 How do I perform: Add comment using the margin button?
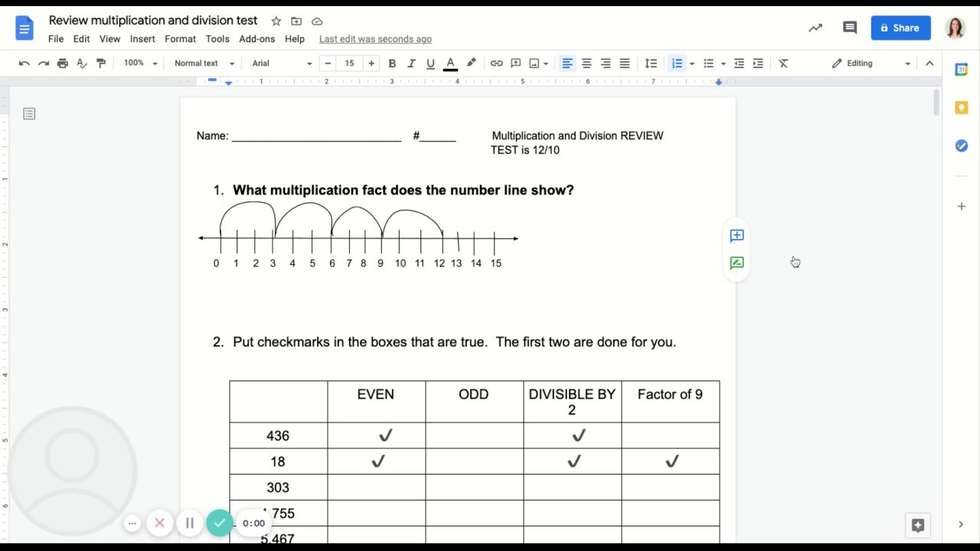tap(737, 236)
